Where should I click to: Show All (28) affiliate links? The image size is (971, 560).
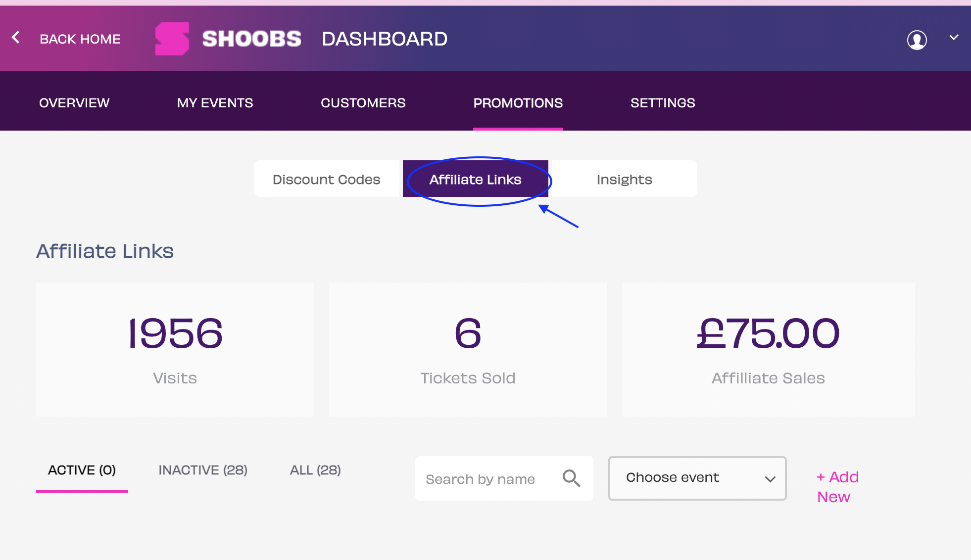tap(315, 470)
